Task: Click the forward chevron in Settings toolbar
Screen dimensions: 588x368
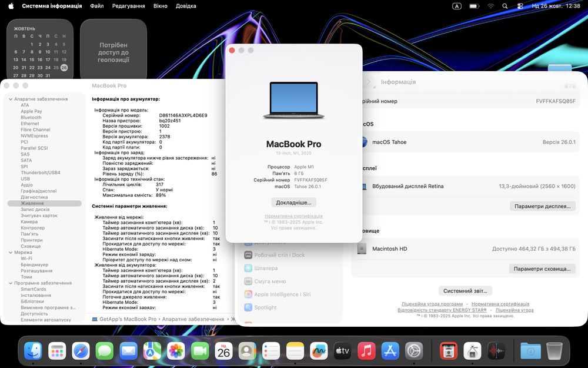Action: tap(369, 82)
